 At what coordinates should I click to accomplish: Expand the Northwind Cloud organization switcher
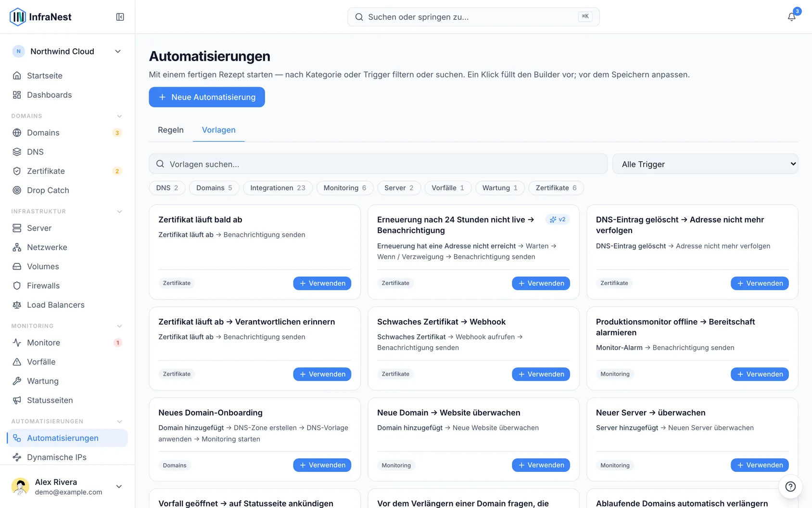(x=67, y=52)
